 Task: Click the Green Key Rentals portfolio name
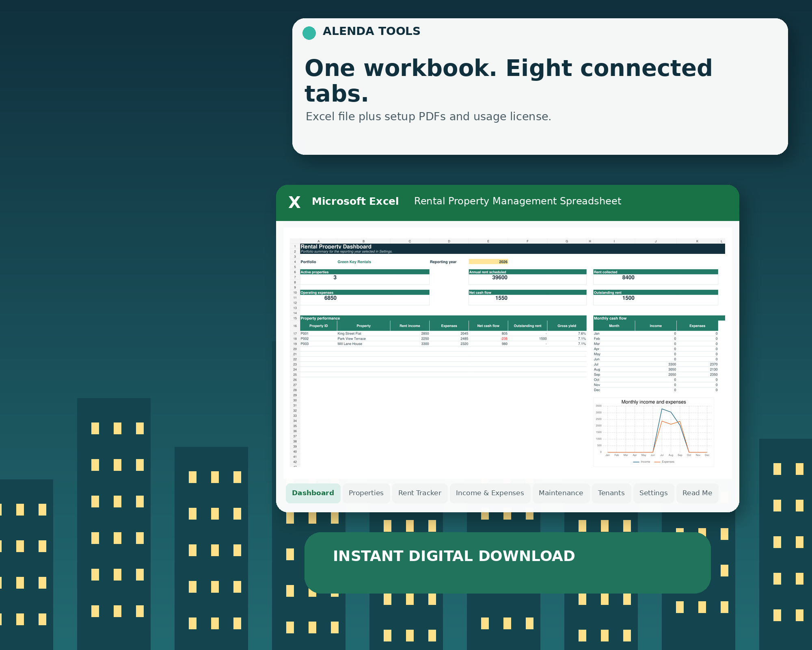[354, 262]
